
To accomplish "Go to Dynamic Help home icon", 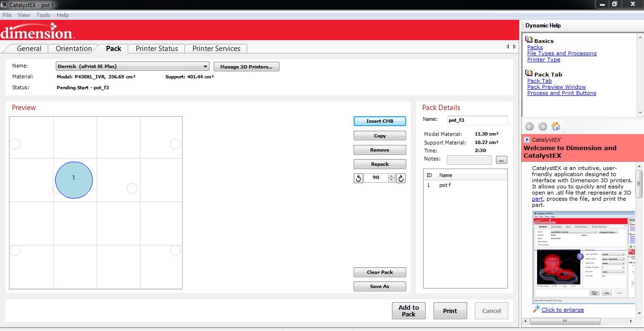I will tap(556, 126).
